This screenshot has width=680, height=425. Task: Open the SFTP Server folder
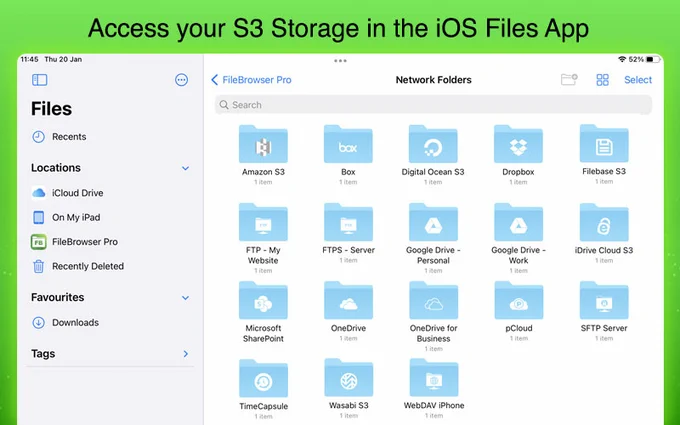604,301
